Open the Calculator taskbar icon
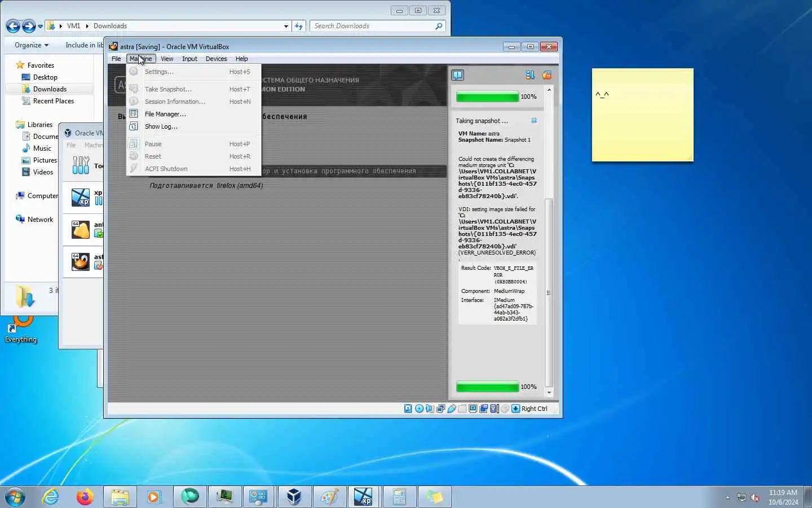Screen dimensions: 812x508 coord(399,497)
